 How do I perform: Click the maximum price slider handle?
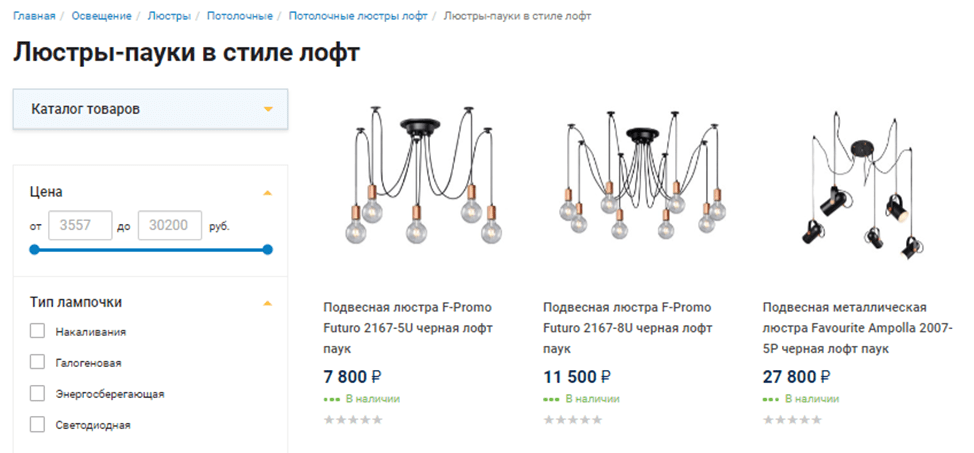(x=267, y=249)
